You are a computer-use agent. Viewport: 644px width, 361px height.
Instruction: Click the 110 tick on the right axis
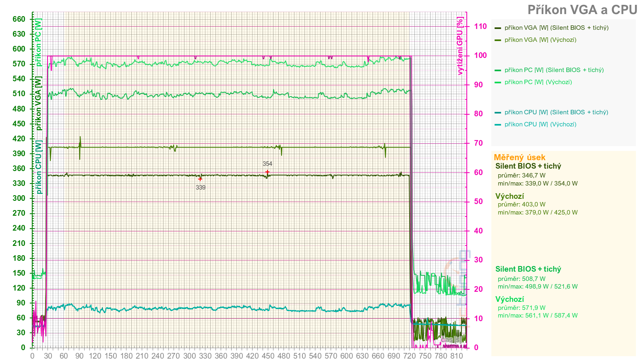pyautogui.click(x=480, y=26)
